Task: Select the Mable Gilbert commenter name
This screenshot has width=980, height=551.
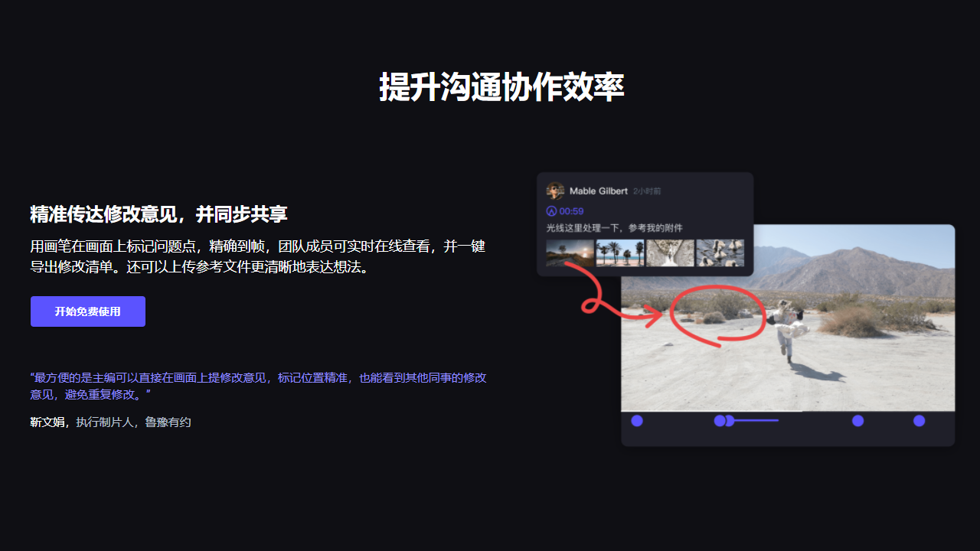Action: (x=599, y=191)
